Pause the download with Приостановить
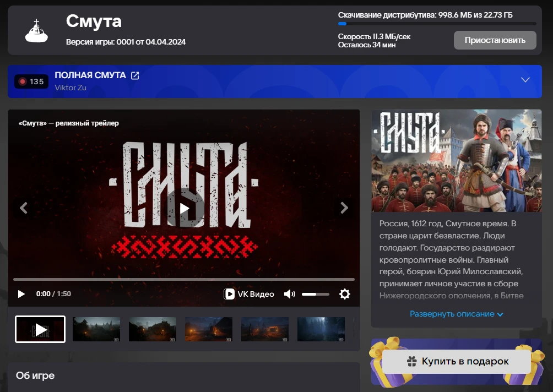 495,40
